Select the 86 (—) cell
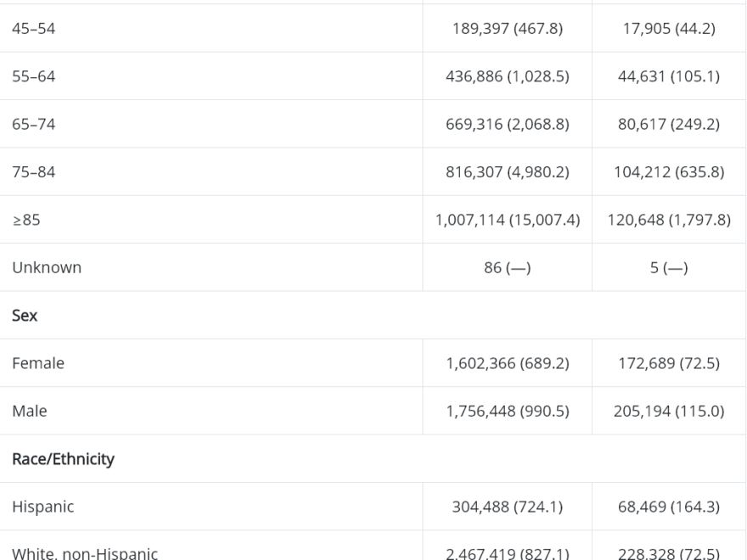 click(508, 267)
